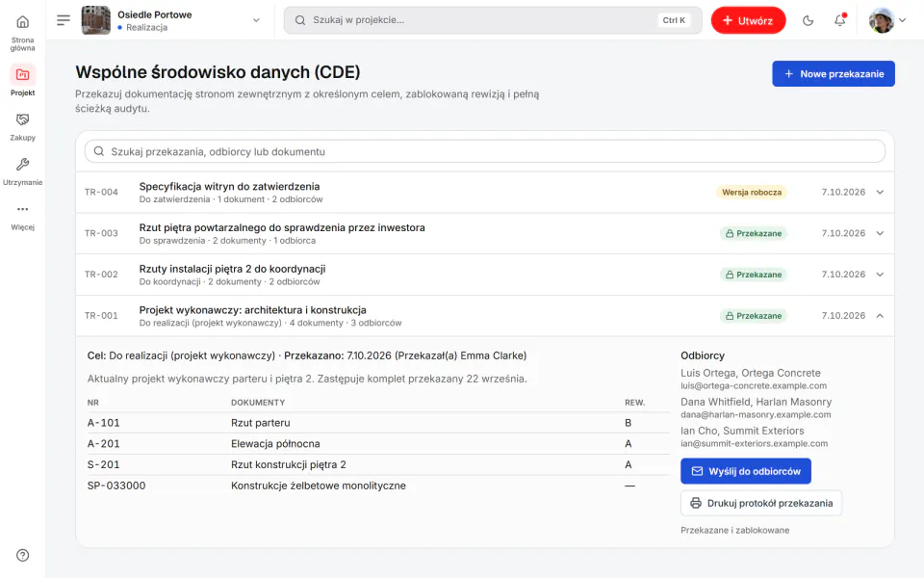Viewport: 924px width, 578px height.
Task: Click Luis Ortega, Ortega Concrete recipient name
Action: 750,374
